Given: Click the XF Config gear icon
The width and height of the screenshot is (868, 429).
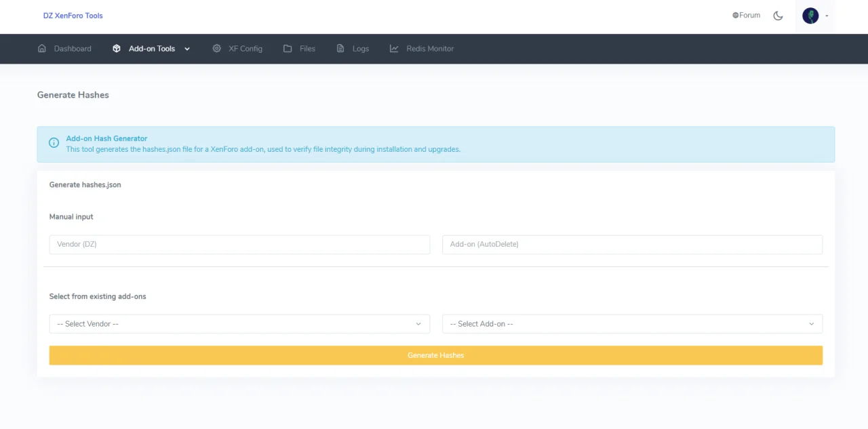Looking at the screenshot, I should click(216, 49).
